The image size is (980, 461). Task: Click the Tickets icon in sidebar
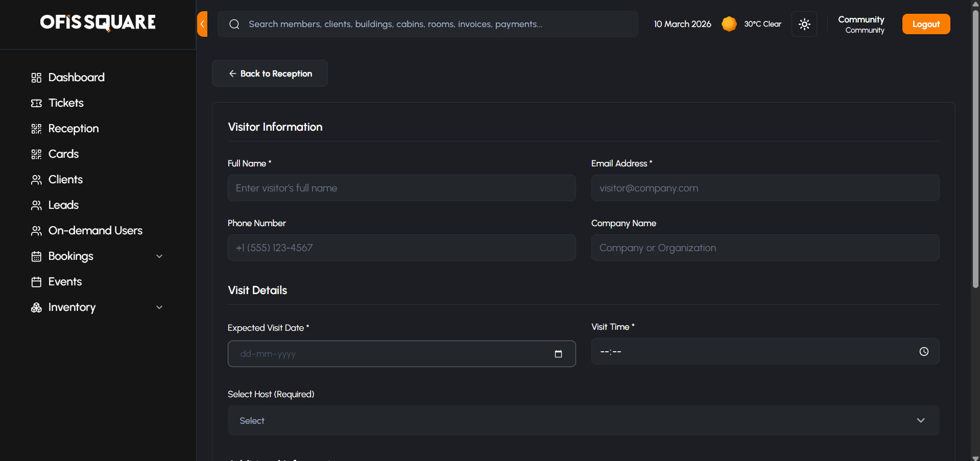[x=36, y=103]
